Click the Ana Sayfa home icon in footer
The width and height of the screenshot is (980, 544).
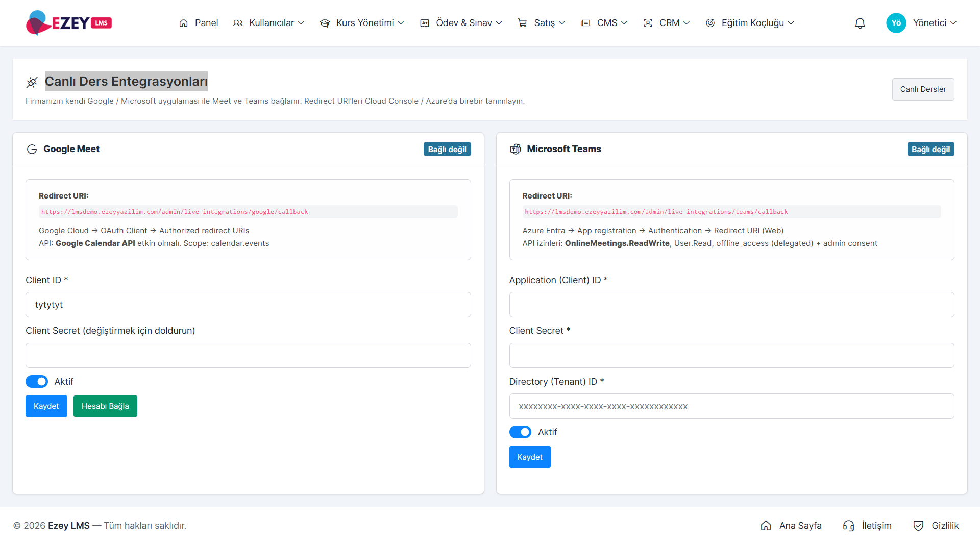click(x=766, y=526)
